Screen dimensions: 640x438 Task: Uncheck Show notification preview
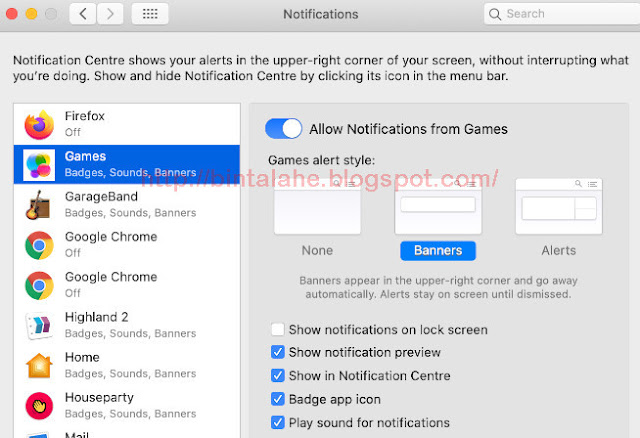coord(278,352)
